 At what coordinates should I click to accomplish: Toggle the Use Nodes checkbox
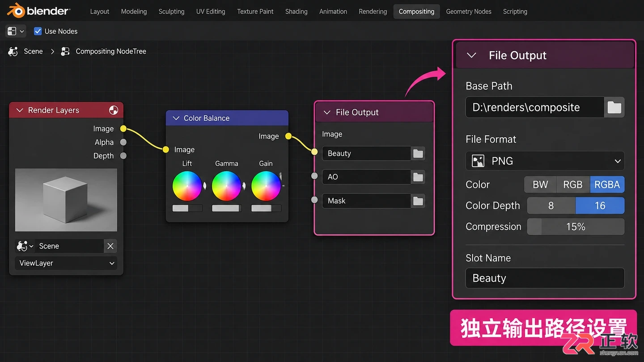click(38, 31)
